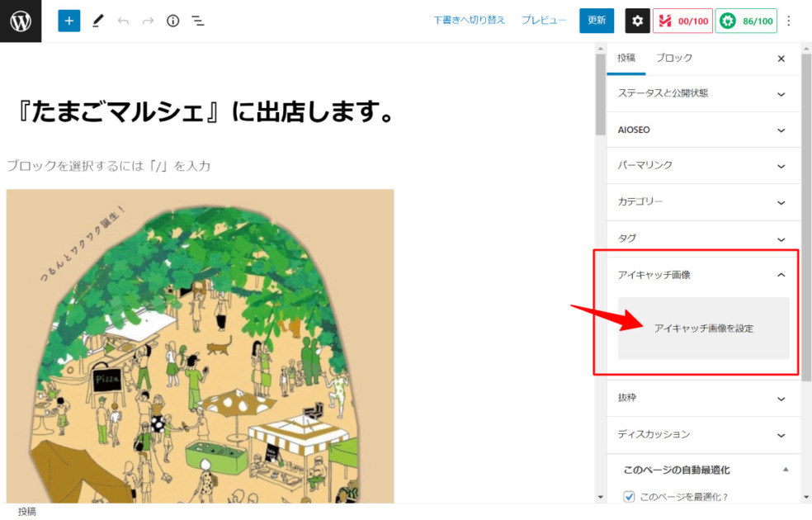Expand the カテゴリー panel

[703, 201]
